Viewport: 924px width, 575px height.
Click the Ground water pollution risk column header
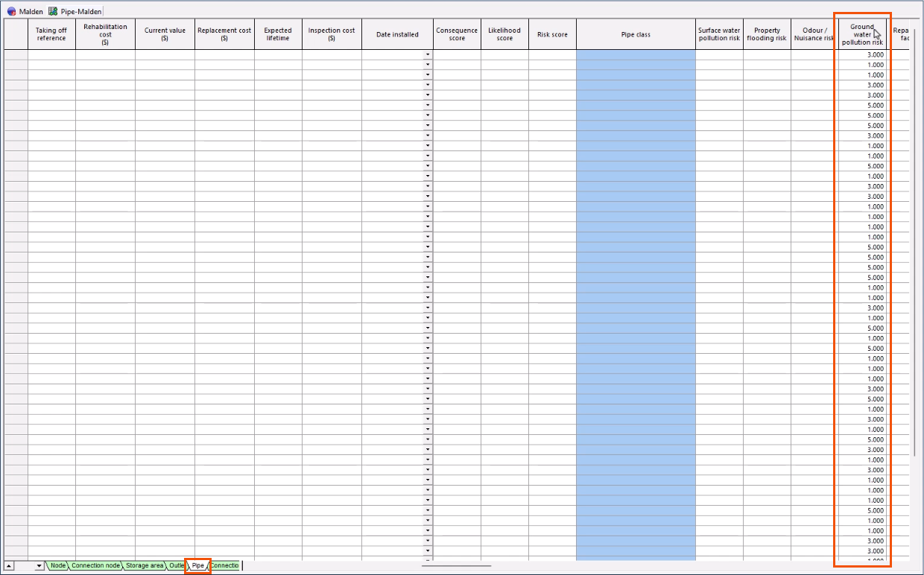pos(861,34)
